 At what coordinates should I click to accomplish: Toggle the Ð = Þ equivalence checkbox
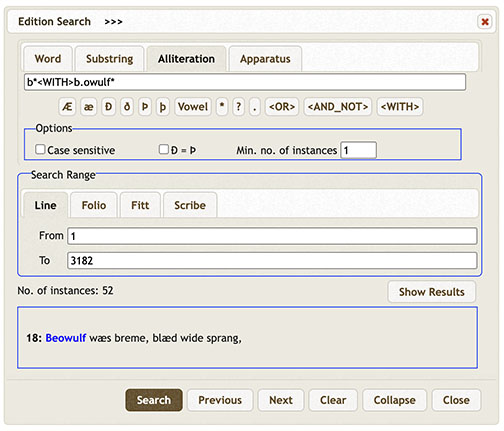click(163, 149)
